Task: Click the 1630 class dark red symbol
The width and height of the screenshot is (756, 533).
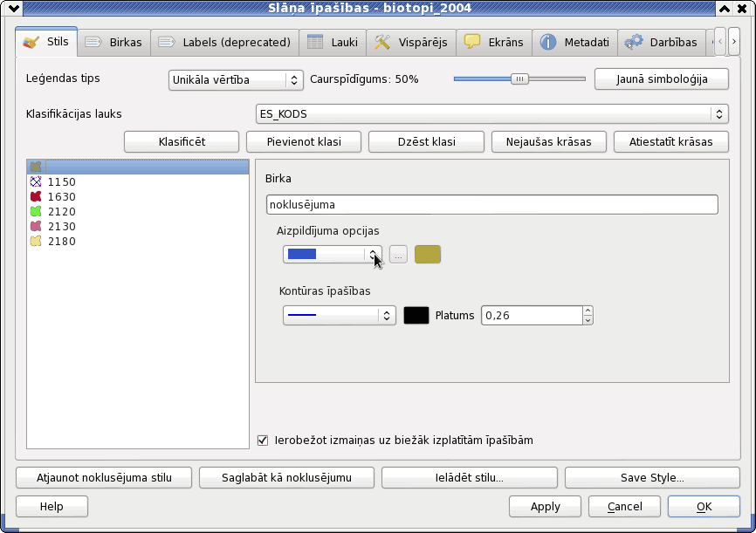Action: pyautogui.click(x=36, y=196)
